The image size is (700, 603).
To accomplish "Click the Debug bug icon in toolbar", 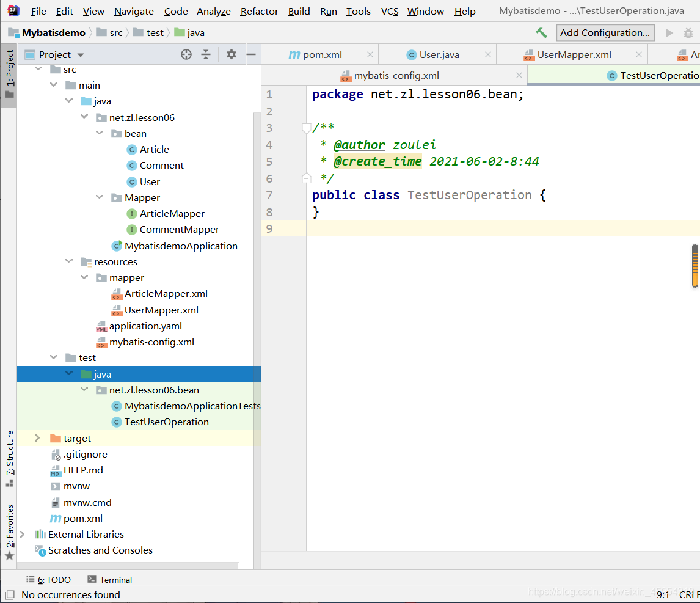I will (x=688, y=32).
